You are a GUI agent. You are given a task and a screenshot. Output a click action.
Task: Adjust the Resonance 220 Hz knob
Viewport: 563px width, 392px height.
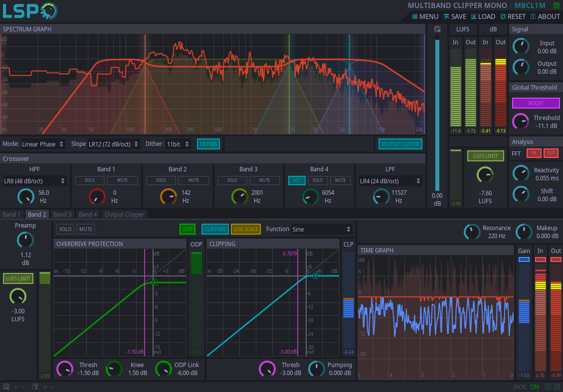point(472,232)
